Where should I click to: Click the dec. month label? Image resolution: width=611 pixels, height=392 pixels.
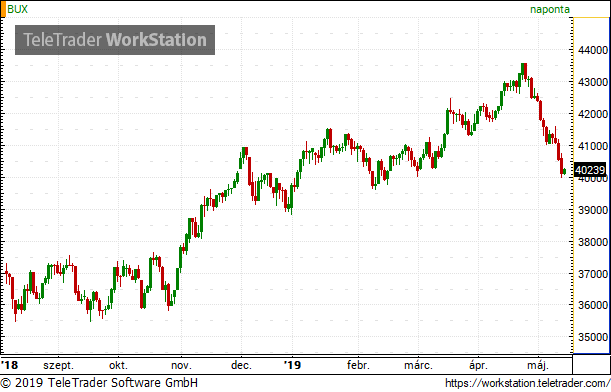pos(241,365)
